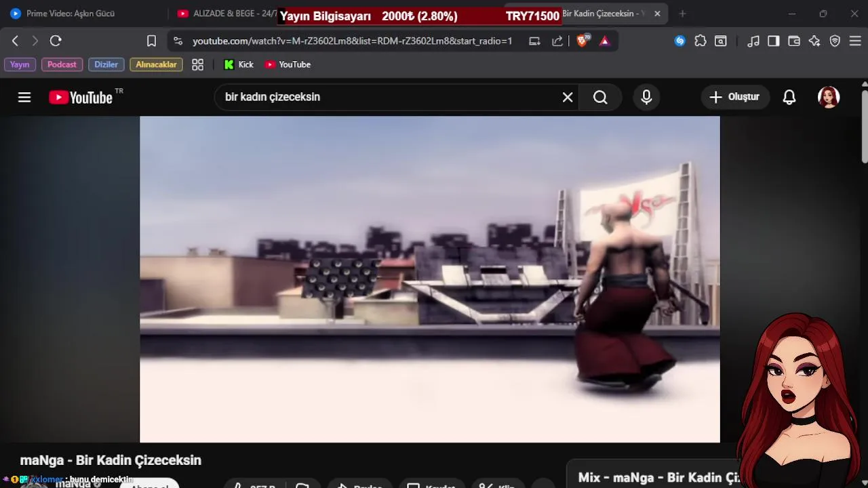868x488 pixels.
Task: Open the Kick bookmark
Action: tap(239, 64)
